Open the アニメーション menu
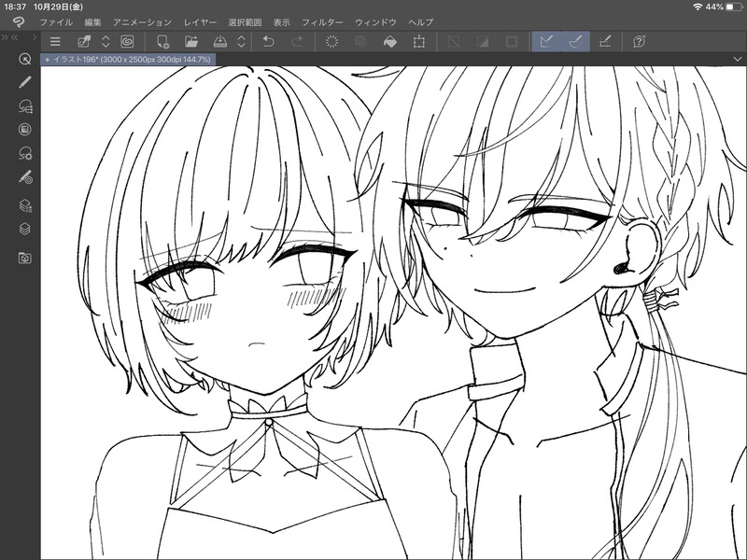 click(x=142, y=22)
